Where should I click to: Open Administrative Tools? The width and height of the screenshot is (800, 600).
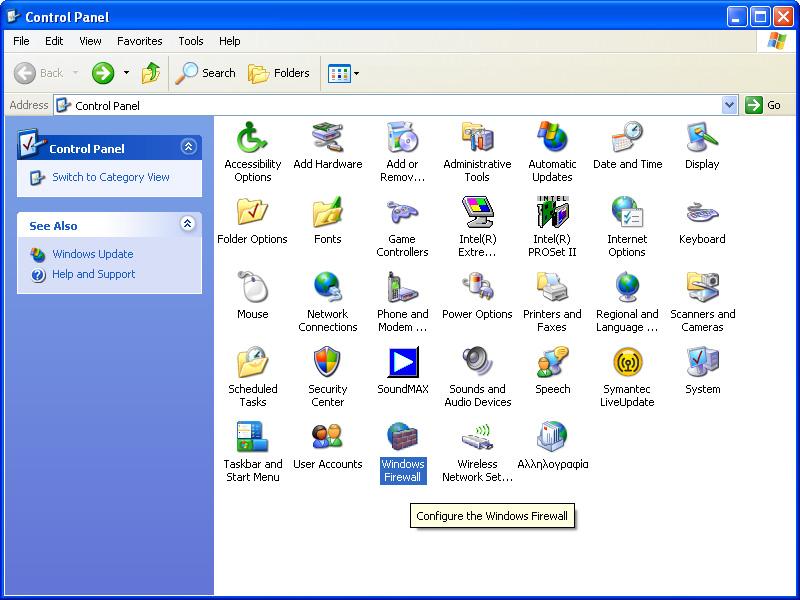click(x=477, y=152)
